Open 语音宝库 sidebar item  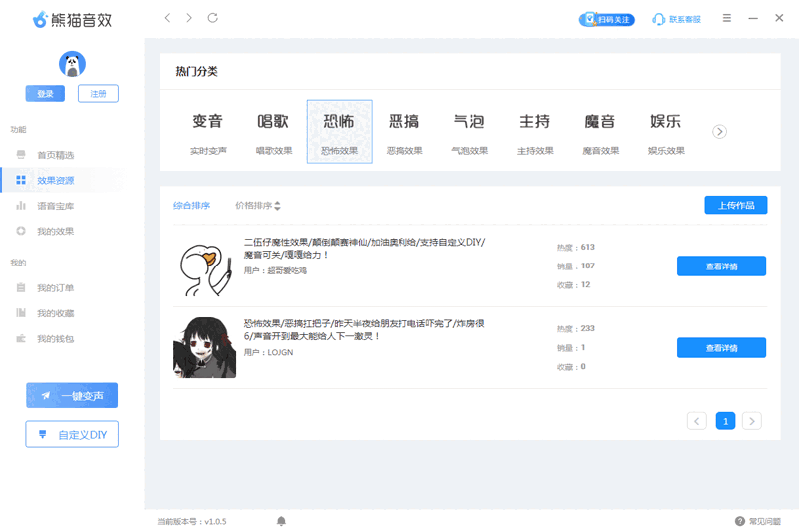56,206
